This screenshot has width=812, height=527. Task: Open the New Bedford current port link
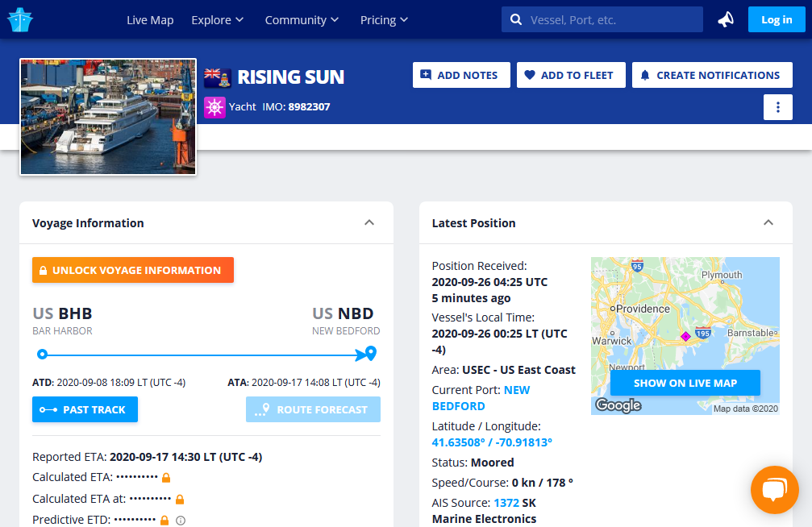tap(481, 398)
